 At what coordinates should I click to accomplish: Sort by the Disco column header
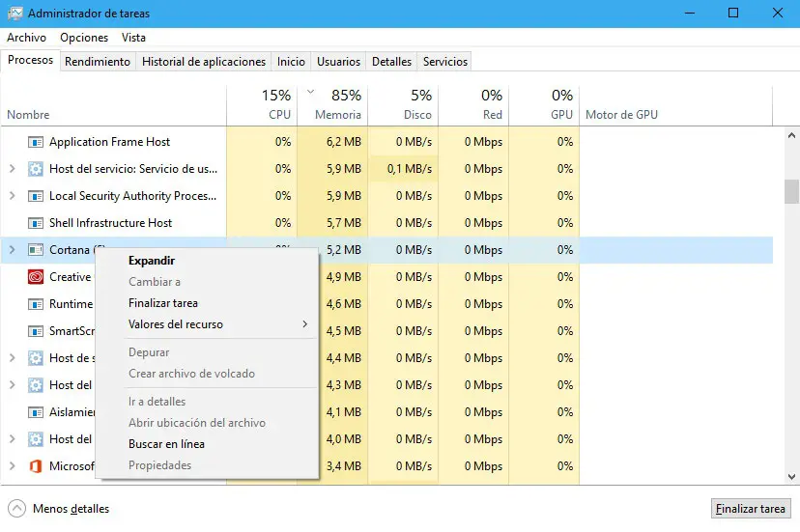403,105
